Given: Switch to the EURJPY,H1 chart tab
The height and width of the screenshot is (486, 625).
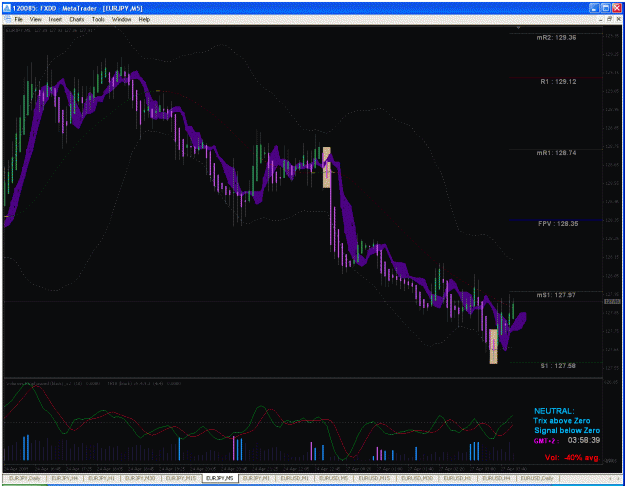Looking at the screenshot, I should [101, 478].
